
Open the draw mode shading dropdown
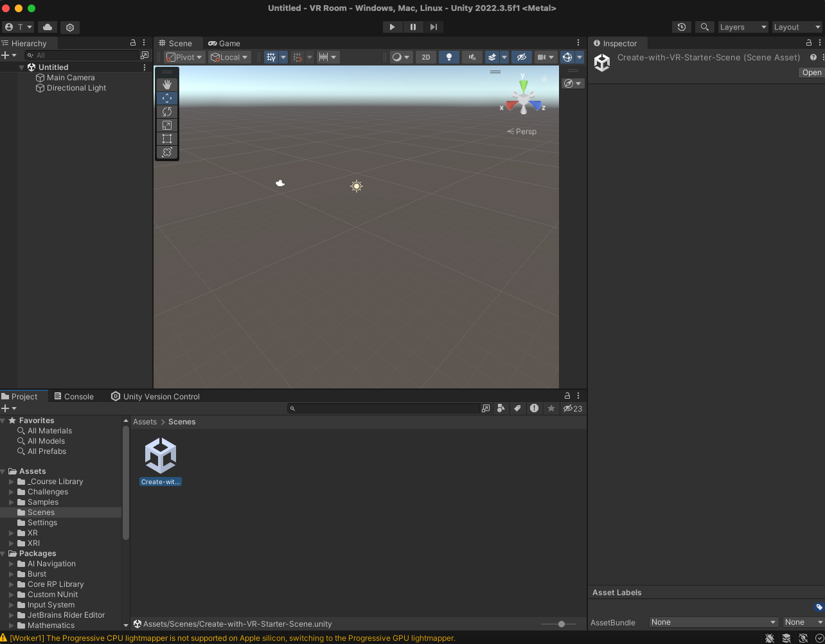(x=401, y=57)
